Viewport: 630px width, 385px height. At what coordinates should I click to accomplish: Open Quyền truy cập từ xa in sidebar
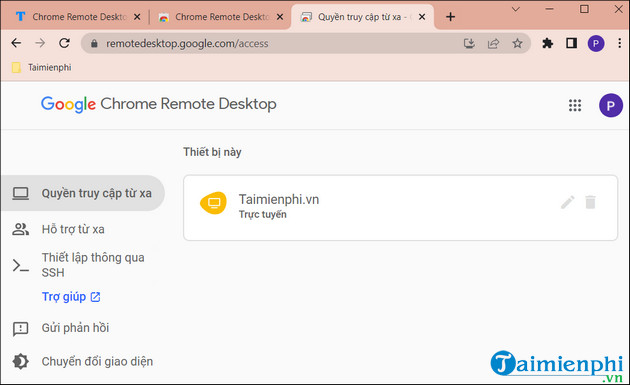pyautogui.click(x=82, y=193)
